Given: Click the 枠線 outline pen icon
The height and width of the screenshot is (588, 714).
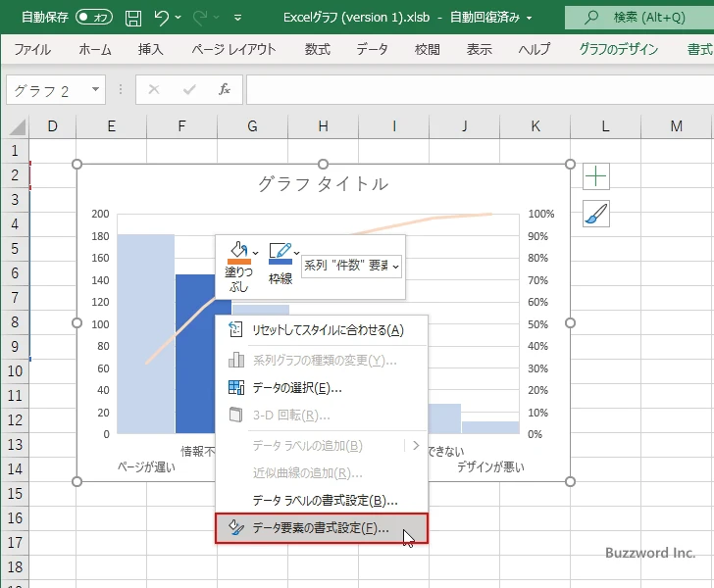Looking at the screenshot, I should 280,253.
